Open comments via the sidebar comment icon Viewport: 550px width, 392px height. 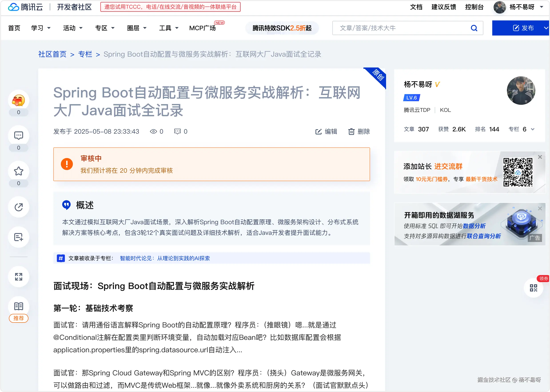coord(19,136)
